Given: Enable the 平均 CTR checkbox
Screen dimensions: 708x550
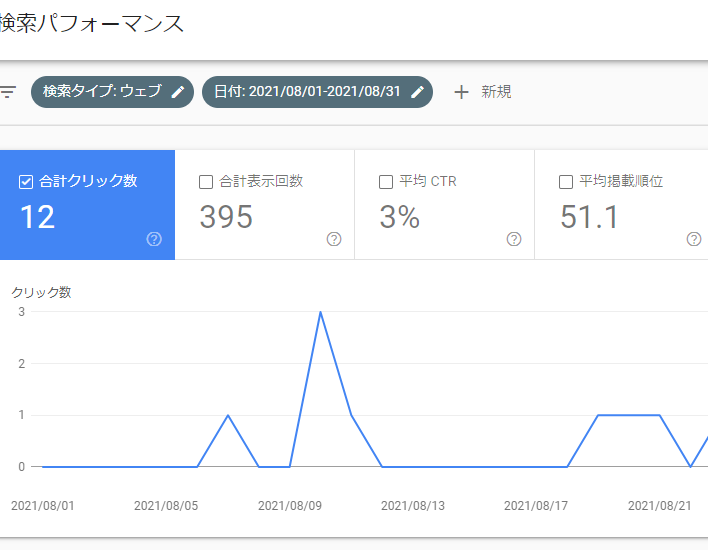Looking at the screenshot, I should point(386,182).
